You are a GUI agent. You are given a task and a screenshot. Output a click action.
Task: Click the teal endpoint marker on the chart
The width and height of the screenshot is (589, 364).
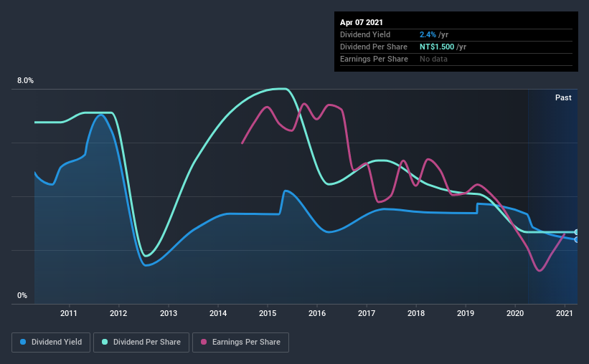[x=577, y=232]
